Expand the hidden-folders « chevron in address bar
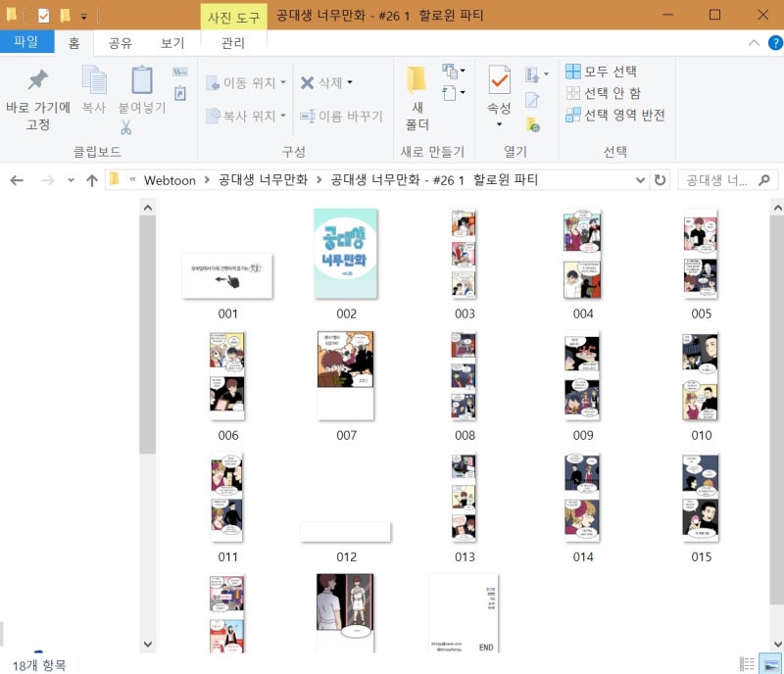Viewport: 784px width, 674px height. [132, 179]
